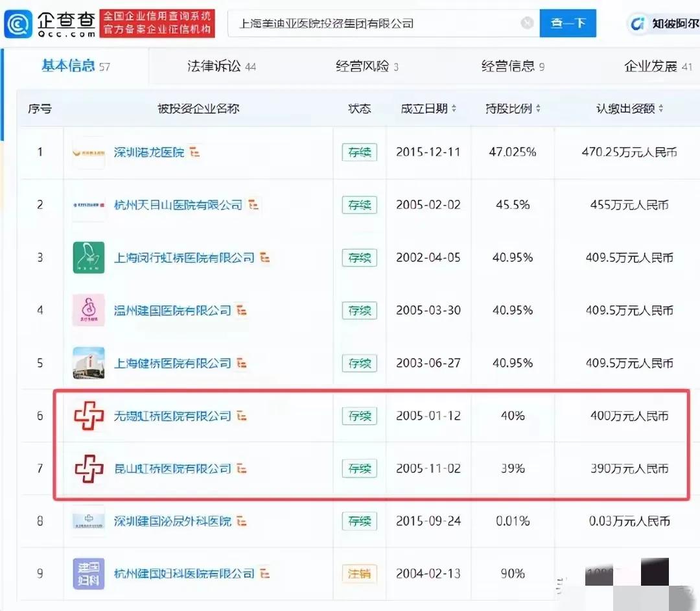Select the 390万元人民币 amount cell

629,468
